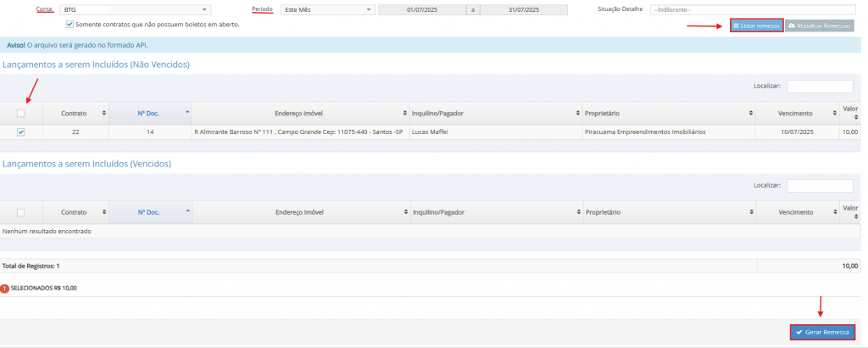Click due date 10/07/2025 cell
Image resolution: width=868 pixels, height=348 pixels.
point(798,132)
